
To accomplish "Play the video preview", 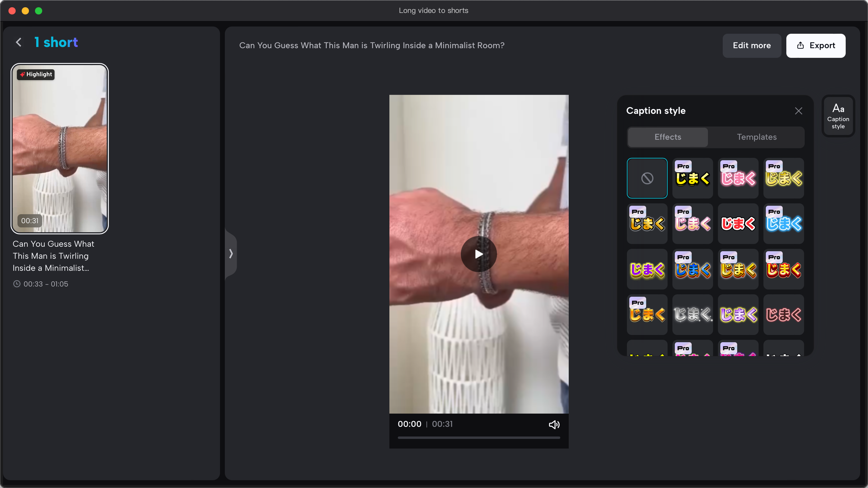I will pyautogui.click(x=479, y=254).
